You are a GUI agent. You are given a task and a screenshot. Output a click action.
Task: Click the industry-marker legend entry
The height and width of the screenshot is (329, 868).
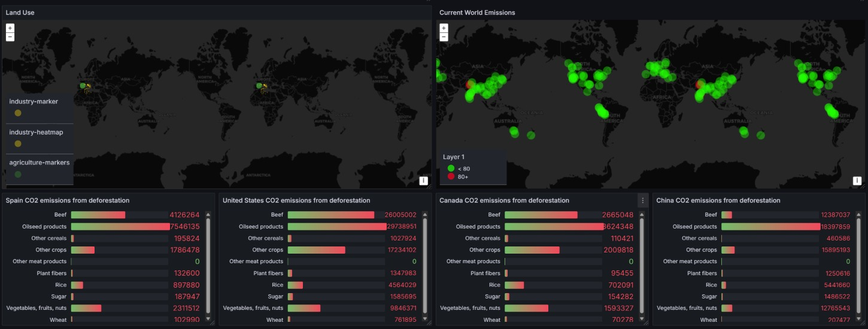pyautogui.click(x=34, y=102)
